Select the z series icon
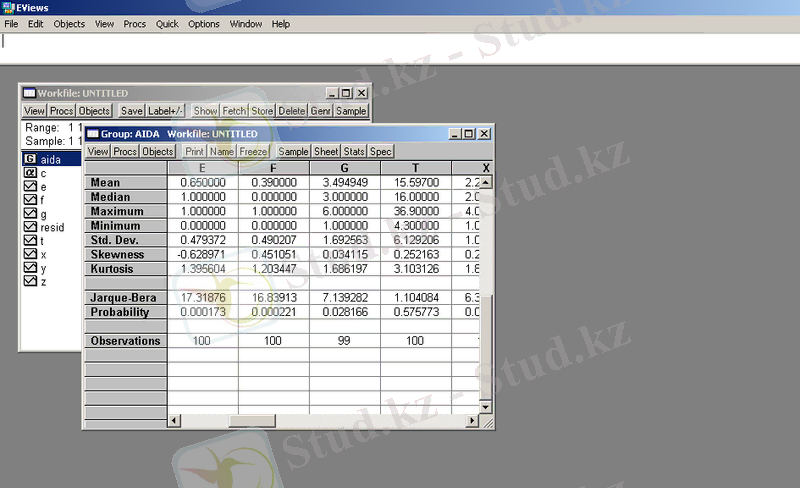The height and width of the screenshot is (488, 800). (x=30, y=283)
